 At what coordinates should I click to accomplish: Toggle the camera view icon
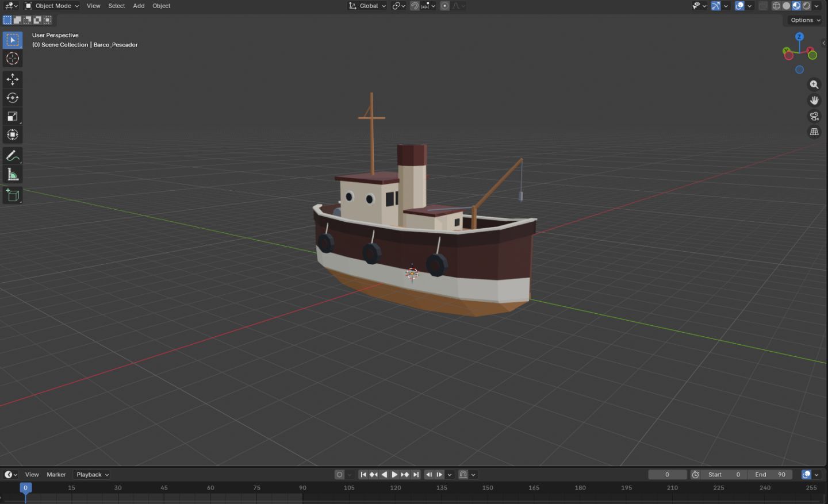coord(814,116)
